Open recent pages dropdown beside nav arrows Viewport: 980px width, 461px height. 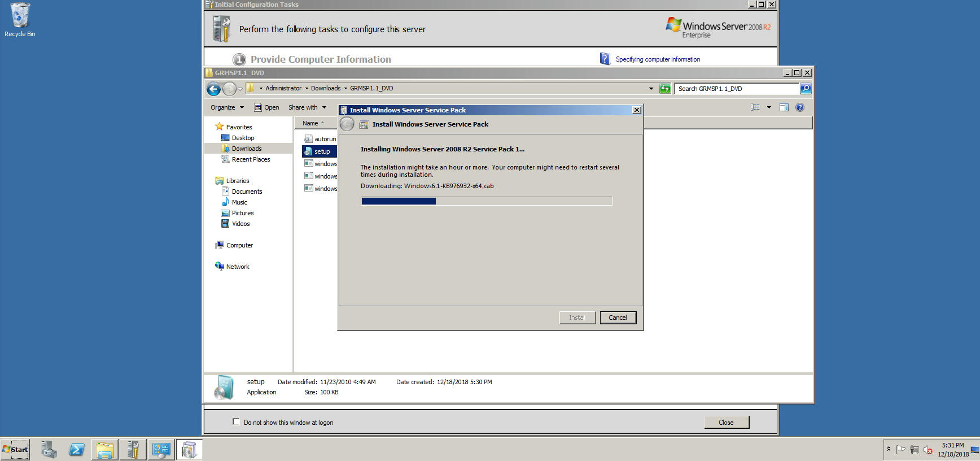tap(240, 89)
